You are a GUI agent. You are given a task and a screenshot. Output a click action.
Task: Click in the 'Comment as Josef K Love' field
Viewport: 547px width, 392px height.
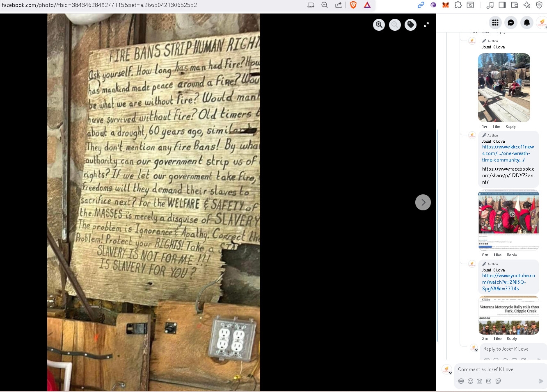tap(497, 369)
